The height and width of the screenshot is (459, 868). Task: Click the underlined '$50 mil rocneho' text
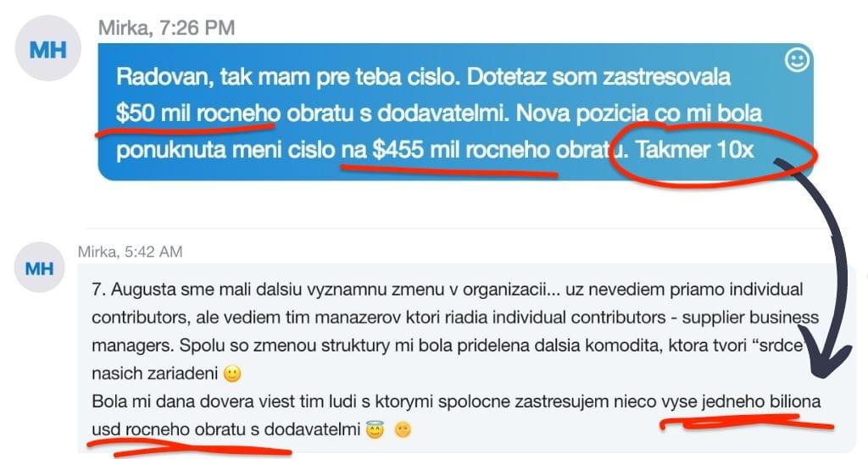pyautogui.click(x=198, y=113)
